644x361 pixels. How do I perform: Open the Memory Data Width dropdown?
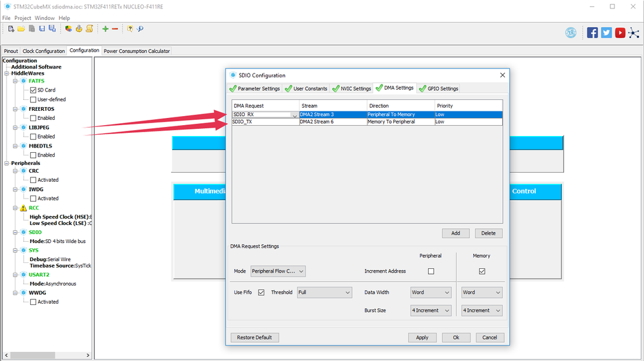tap(482, 293)
